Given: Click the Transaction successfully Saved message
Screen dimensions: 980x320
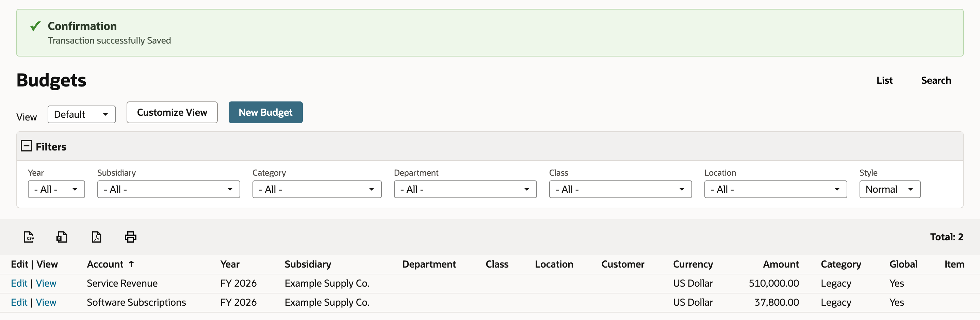Looking at the screenshot, I should pos(109,40).
